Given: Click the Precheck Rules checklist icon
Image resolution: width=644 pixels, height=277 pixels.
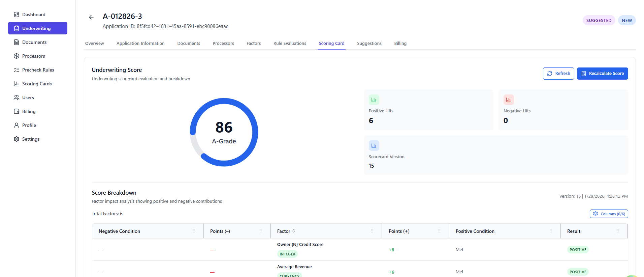Looking at the screenshot, I should (16, 70).
